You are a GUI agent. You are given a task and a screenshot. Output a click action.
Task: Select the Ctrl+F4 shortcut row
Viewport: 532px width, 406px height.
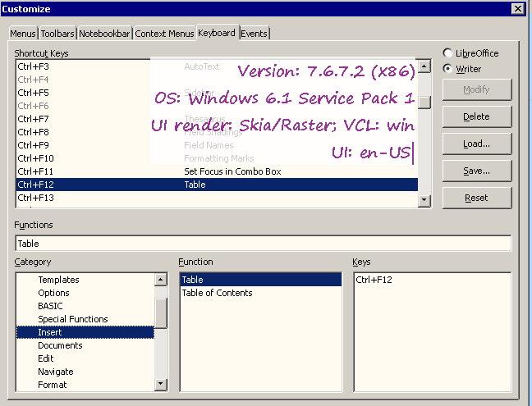(x=217, y=80)
